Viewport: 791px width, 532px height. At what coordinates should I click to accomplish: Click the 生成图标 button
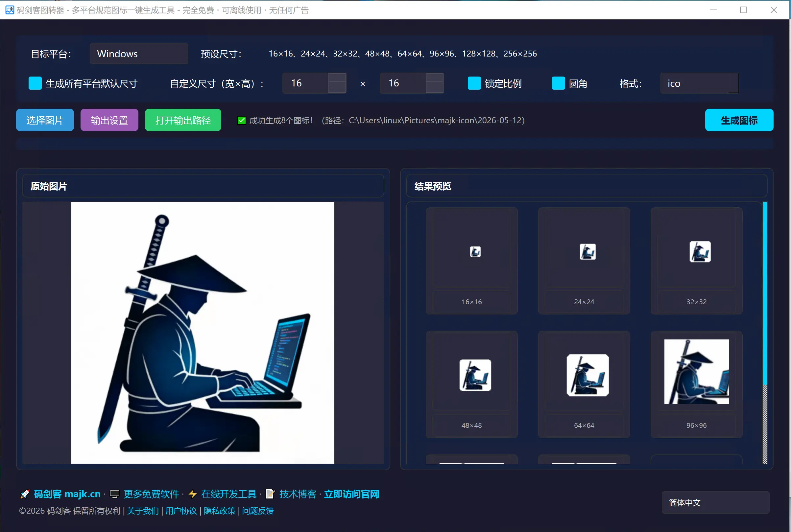739,120
